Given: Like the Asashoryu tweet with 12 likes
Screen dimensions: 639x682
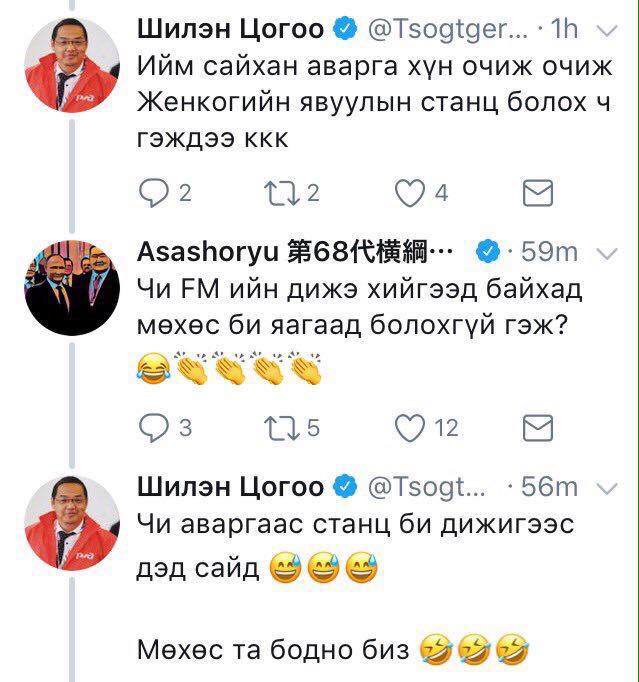Looking at the screenshot, I should (x=409, y=428).
